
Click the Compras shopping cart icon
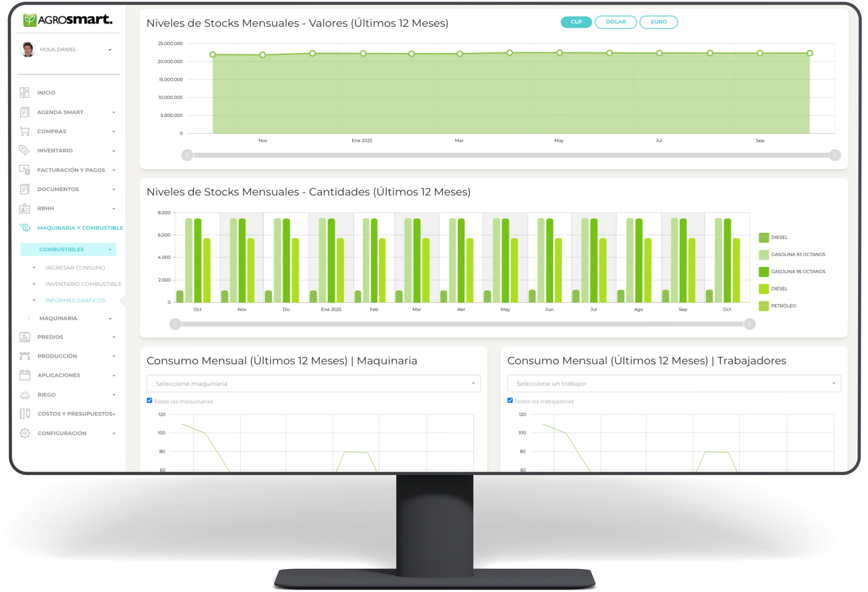pyautogui.click(x=25, y=131)
